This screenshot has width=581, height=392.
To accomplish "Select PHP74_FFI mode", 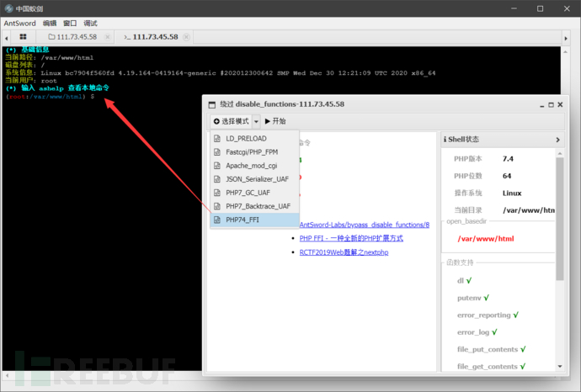I will (254, 220).
